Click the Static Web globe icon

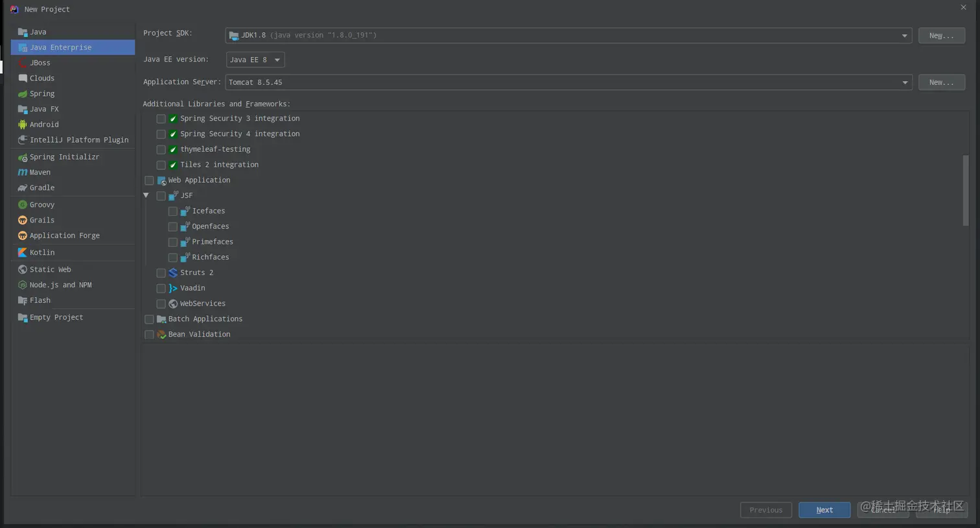tap(23, 270)
